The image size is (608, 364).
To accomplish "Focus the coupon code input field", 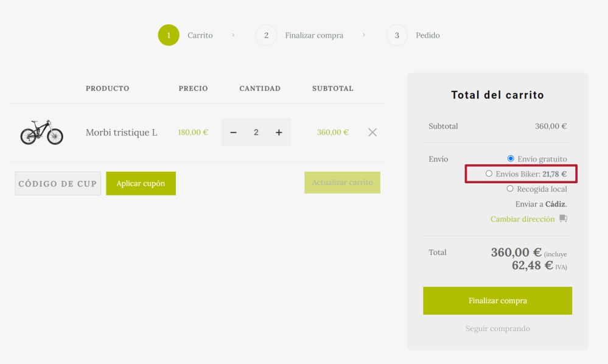I will tap(58, 183).
